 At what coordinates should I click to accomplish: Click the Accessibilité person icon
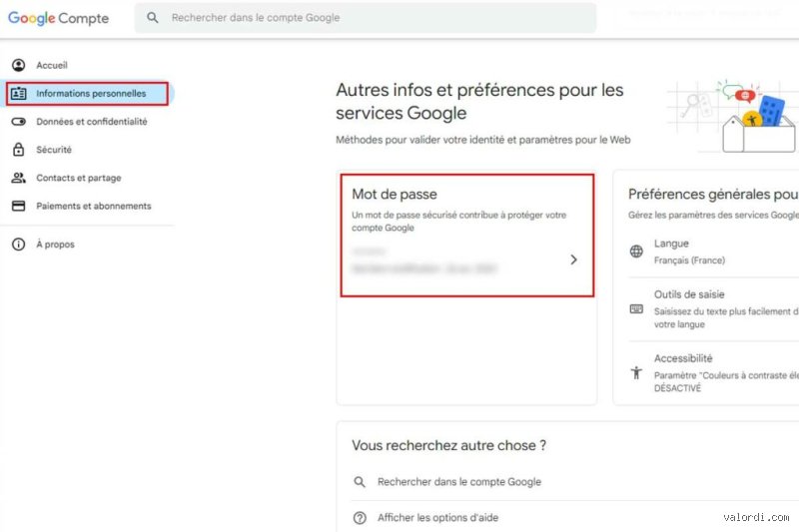coord(636,372)
